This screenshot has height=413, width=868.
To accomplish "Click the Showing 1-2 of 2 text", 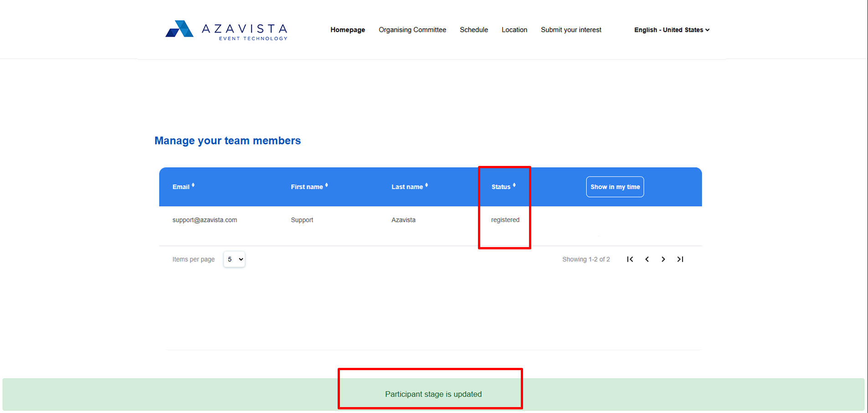I will click(x=586, y=259).
